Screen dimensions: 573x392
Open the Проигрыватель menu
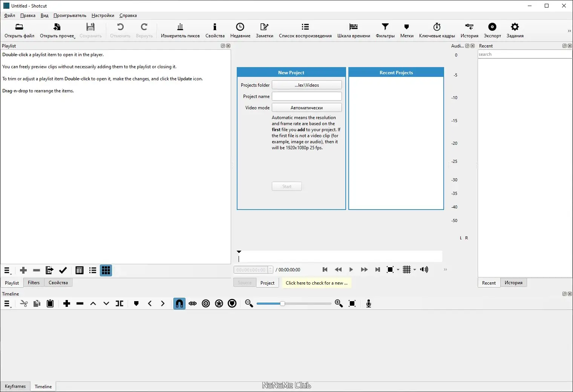70,15
